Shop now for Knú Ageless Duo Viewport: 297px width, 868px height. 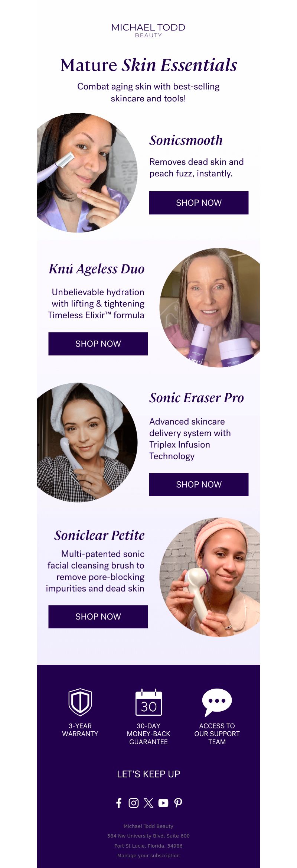[x=98, y=344]
